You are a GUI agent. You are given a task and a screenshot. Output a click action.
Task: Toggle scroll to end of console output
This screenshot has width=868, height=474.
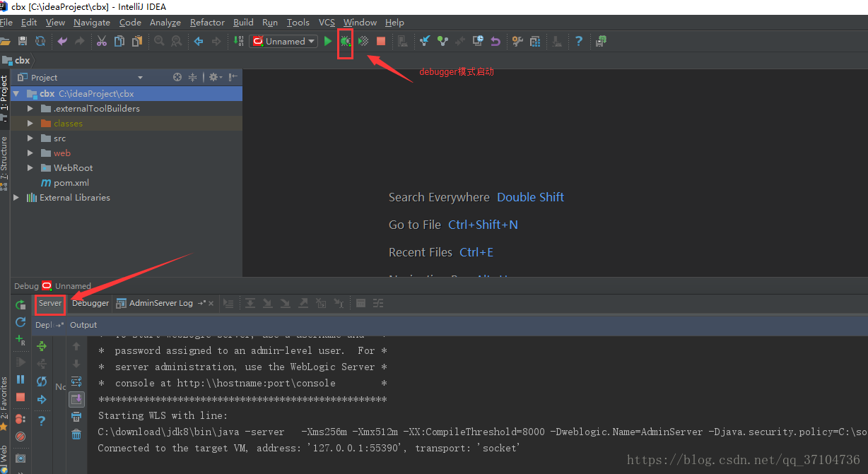(76, 399)
